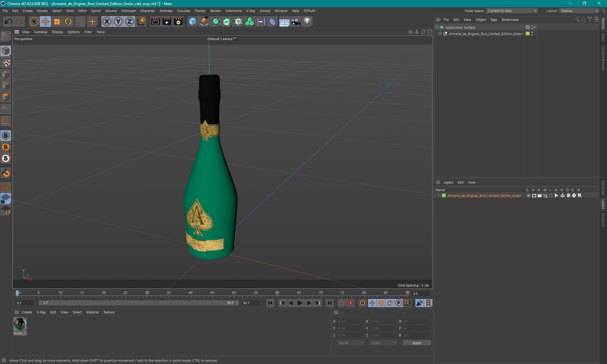The image size is (607, 364).
Task: Click the coordinate system icon
Action: (142, 21)
